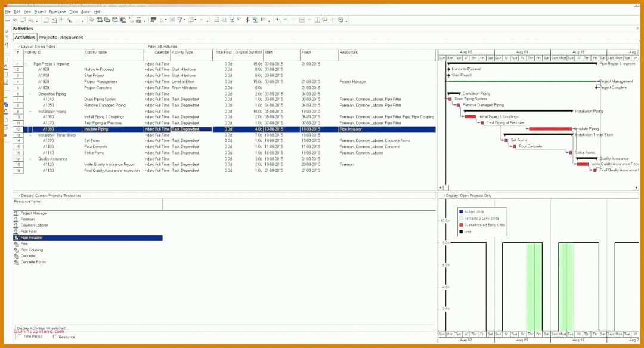Screen dimensions: 644x348
Task: Open the Project menu
Action: click(x=40, y=11)
